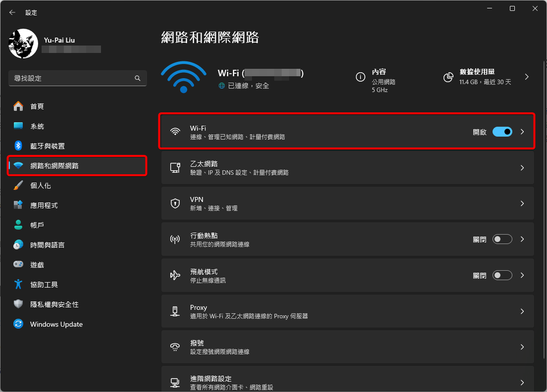Turn off the Wi-Fi toggle
The width and height of the screenshot is (547, 392).
(x=502, y=132)
